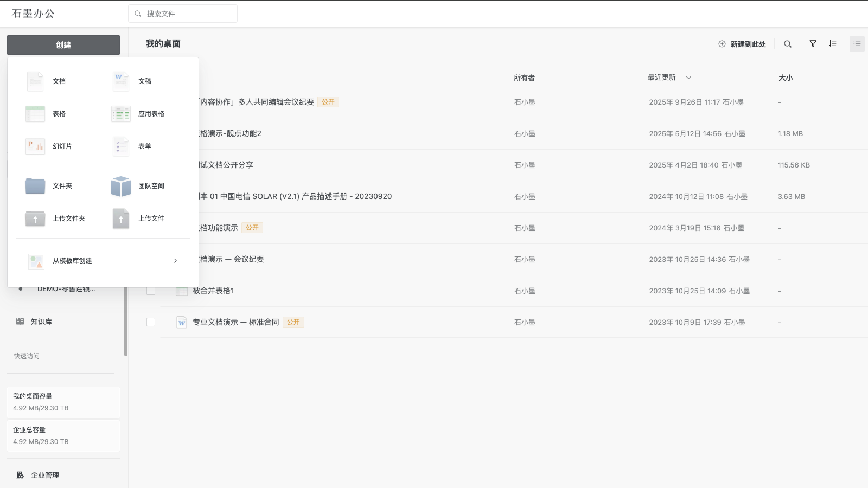
Task: Select checkbox for 被合并表格1
Action: click(x=151, y=291)
